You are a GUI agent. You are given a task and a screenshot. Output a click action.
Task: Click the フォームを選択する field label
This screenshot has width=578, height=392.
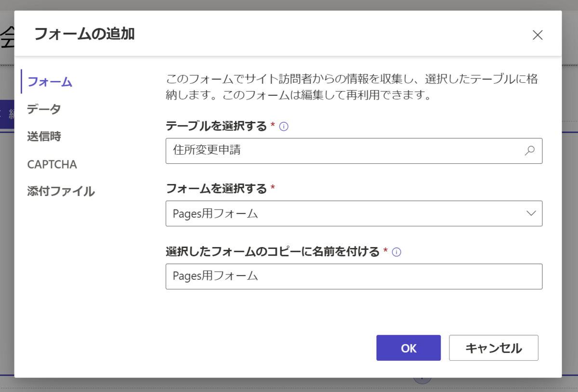point(216,189)
